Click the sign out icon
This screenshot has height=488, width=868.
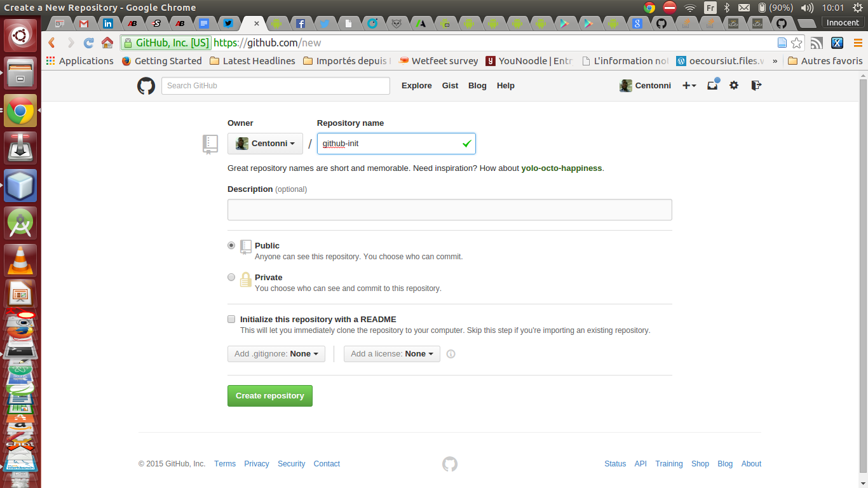756,85
